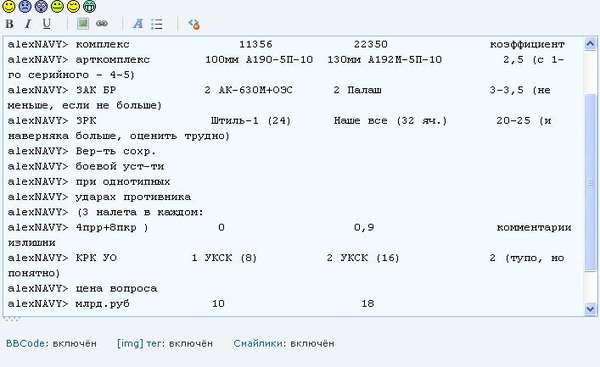
Task: Click on the text 'Штиль-1 (24)'
Action: coord(251,121)
